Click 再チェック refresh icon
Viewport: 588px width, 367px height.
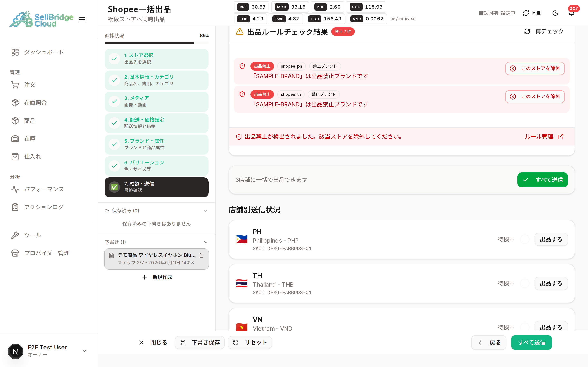[x=527, y=31]
